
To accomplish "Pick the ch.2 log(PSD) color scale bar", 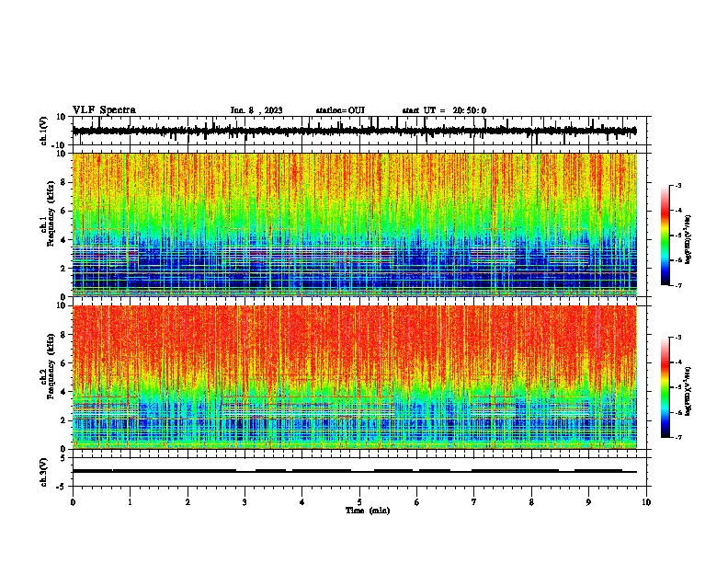I will point(665,387).
